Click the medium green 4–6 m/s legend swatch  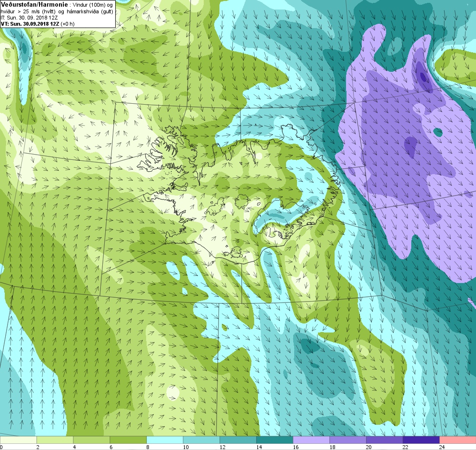coord(92,440)
